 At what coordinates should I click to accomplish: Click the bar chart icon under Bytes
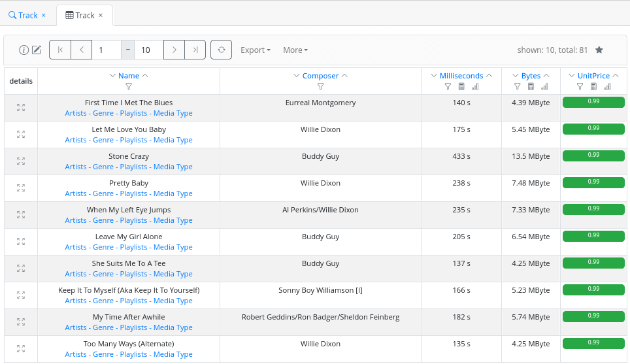tap(544, 86)
